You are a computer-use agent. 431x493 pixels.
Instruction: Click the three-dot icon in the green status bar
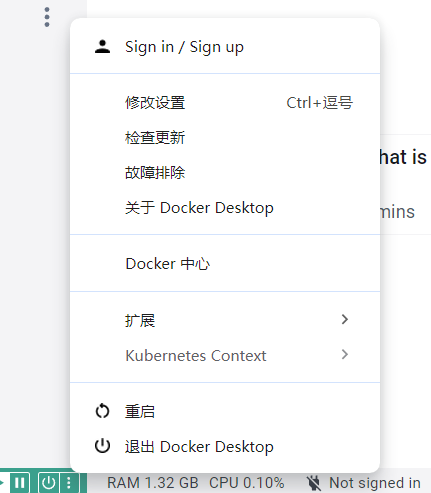pos(69,483)
